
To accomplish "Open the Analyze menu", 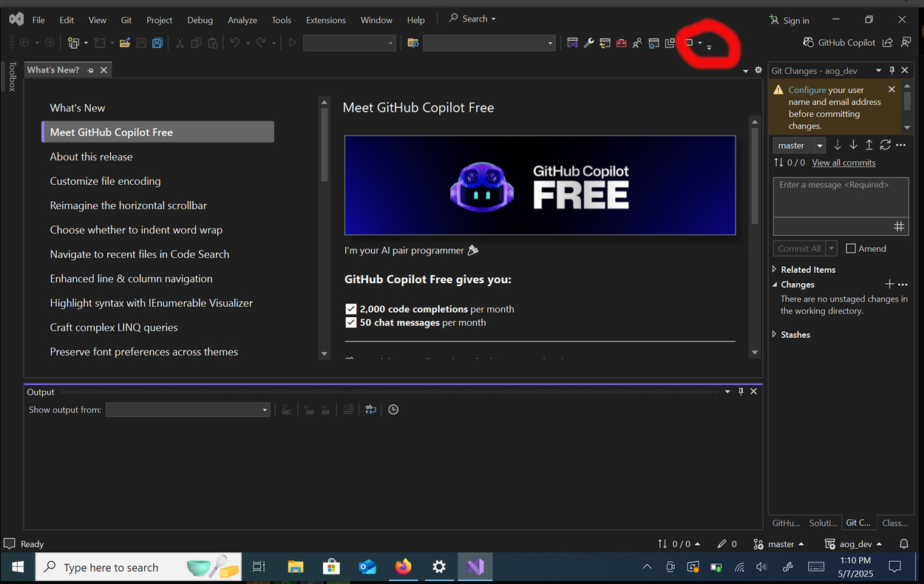I will (x=242, y=20).
